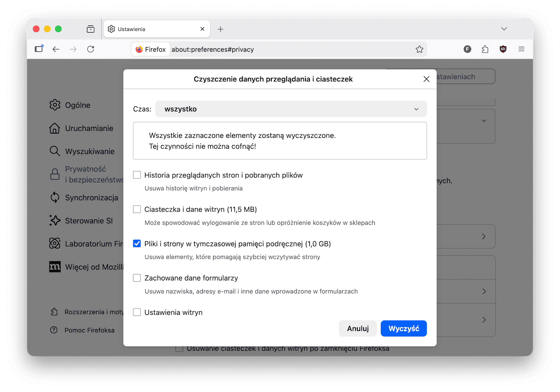Select the Ustawienia browser tab

click(157, 29)
